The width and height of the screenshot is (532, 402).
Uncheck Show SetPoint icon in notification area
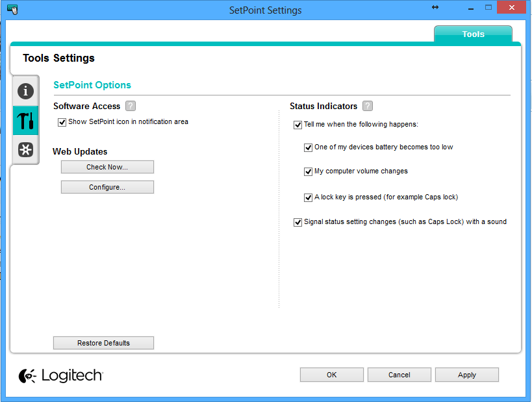[x=62, y=122]
